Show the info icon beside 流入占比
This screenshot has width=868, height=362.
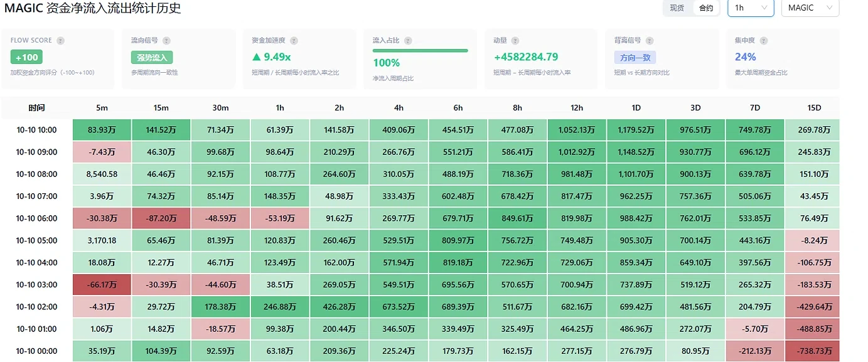click(x=408, y=41)
